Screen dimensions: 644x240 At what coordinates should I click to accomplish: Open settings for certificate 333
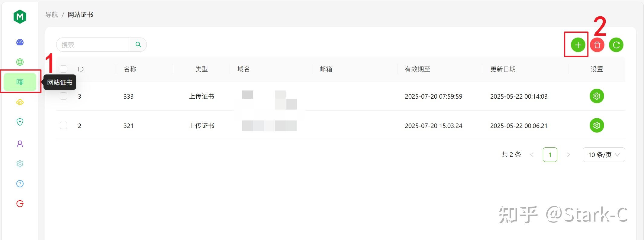[597, 96]
